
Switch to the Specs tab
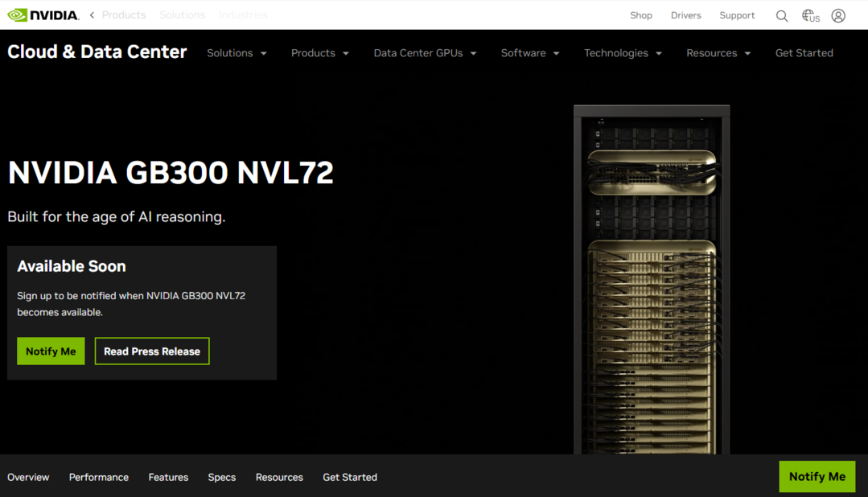click(x=222, y=477)
